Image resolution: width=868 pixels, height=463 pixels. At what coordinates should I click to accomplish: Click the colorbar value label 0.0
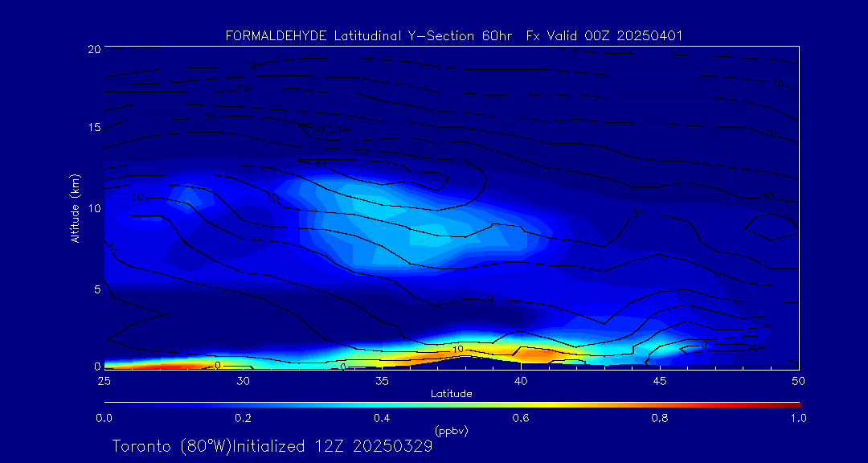tap(104, 418)
